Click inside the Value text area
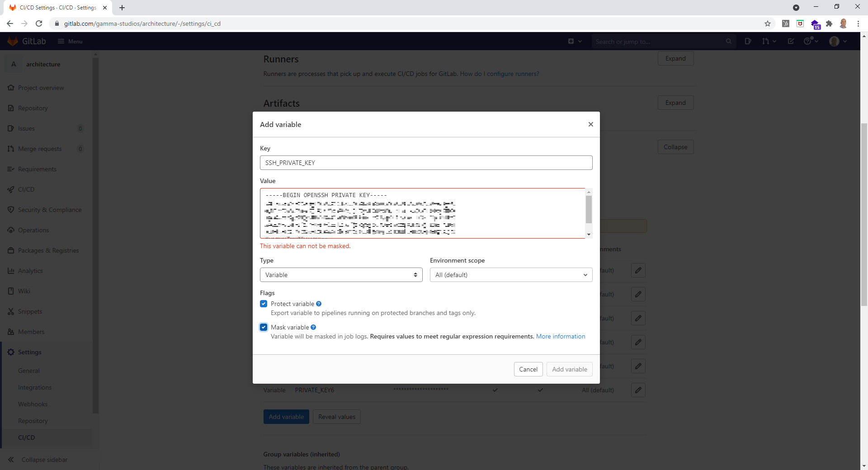Viewport: 868px width, 470px height. pyautogui.click(x=422, y=213)
